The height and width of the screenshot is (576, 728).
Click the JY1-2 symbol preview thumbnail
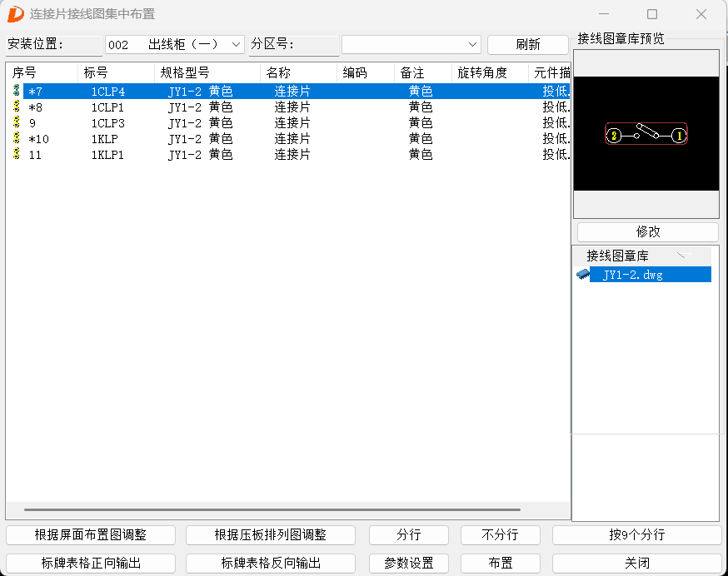click(646, 134)
